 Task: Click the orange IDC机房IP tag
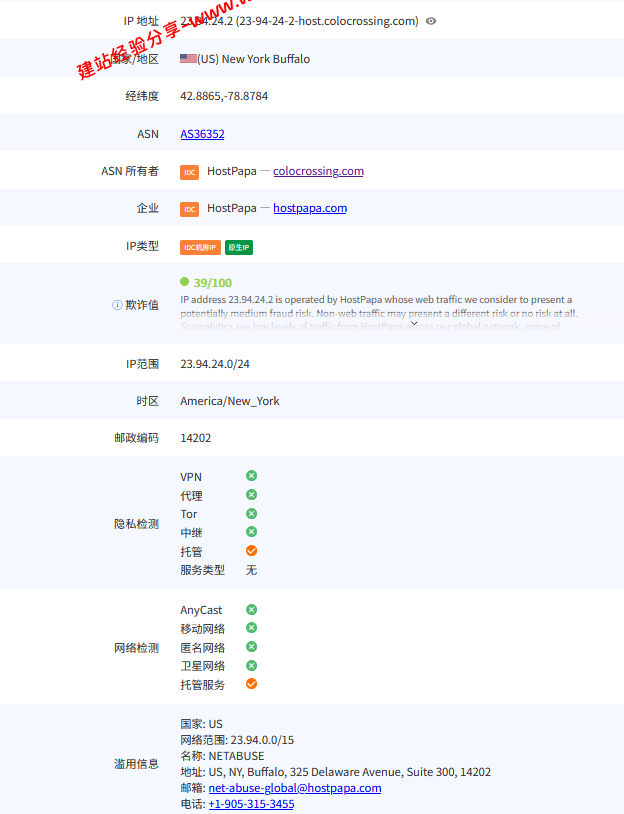tap(200, 248)
